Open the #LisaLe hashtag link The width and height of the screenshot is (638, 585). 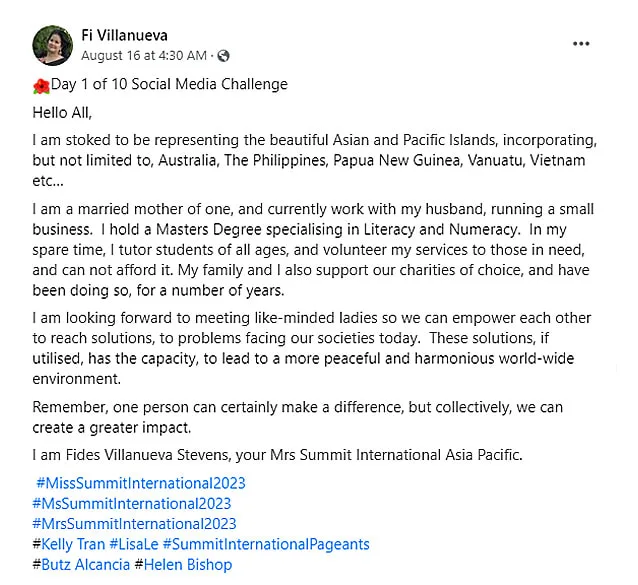pyautogui.click(x=134, y=544)
